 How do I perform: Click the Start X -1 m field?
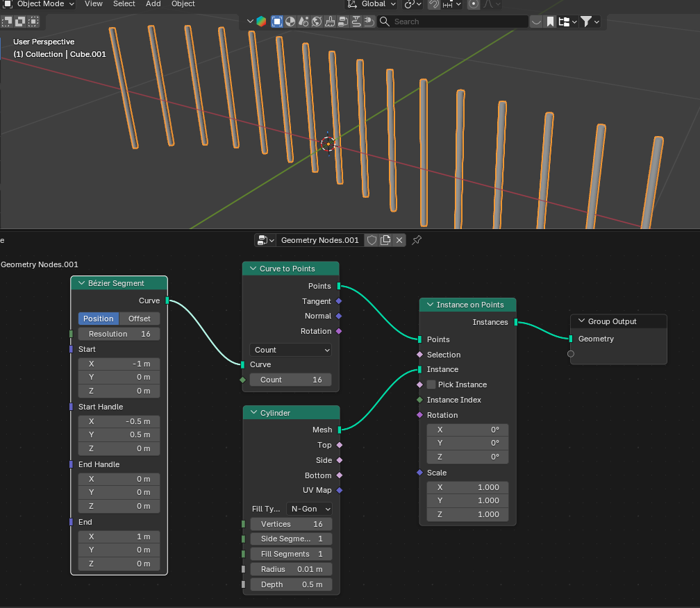coord(119,364)
